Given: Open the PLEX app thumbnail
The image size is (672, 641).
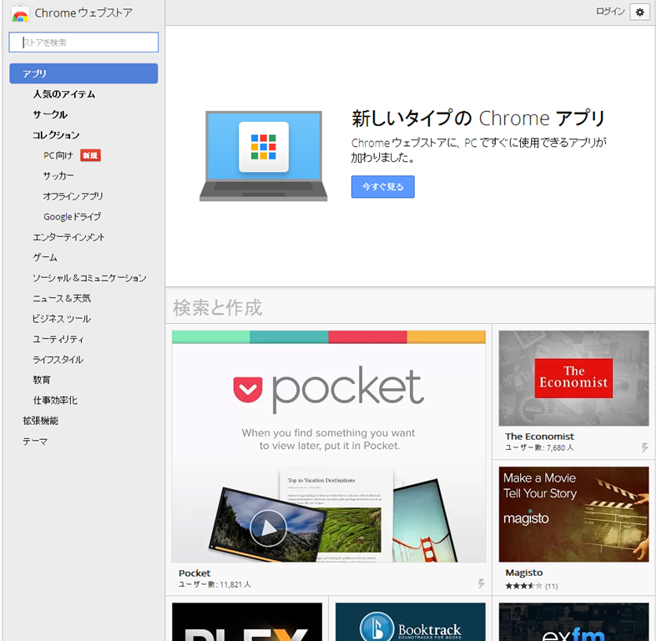Looking at the screenshot, I should pyautogui.click(x=247, y=622).
